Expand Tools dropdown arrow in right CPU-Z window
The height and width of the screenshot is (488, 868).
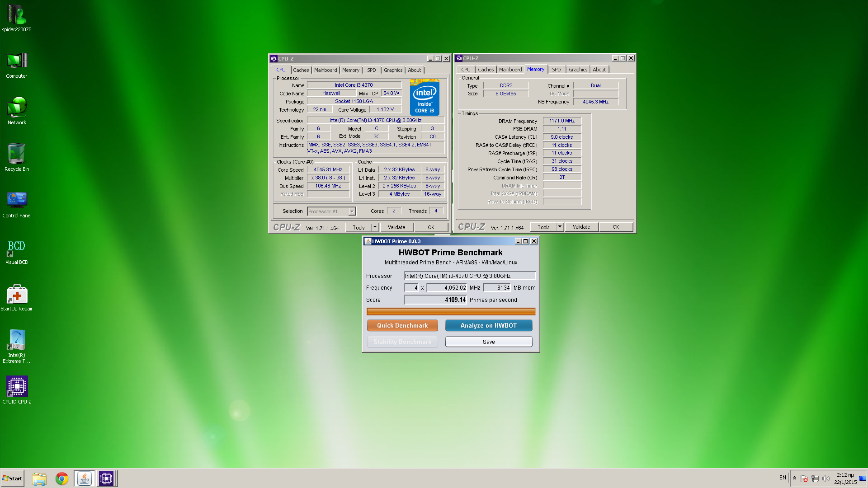click(560, 227)
